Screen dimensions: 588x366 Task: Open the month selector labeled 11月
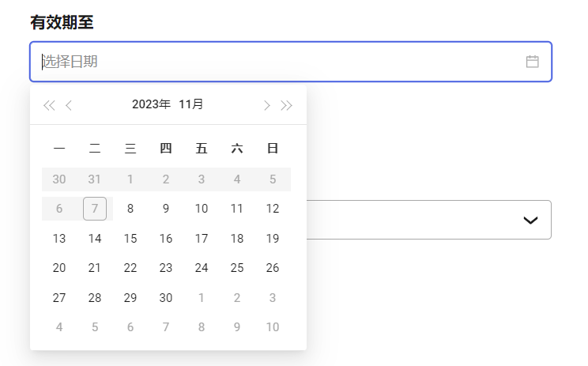point(190,104)
